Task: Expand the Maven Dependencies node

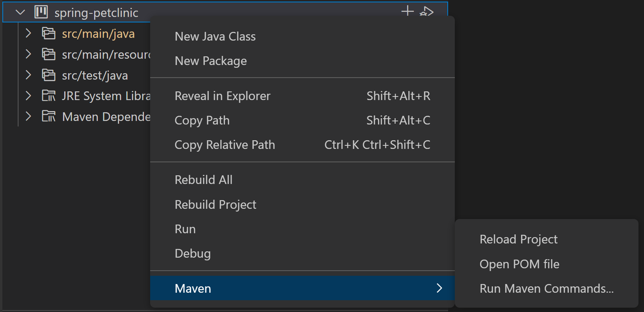Action: point(28,116)
